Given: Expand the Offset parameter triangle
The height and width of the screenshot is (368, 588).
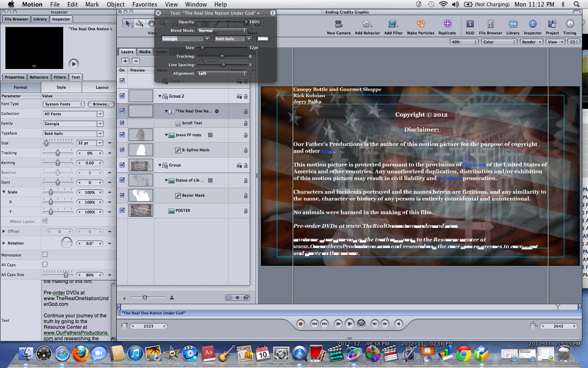Looking at the screenshot, I should 4,231.
